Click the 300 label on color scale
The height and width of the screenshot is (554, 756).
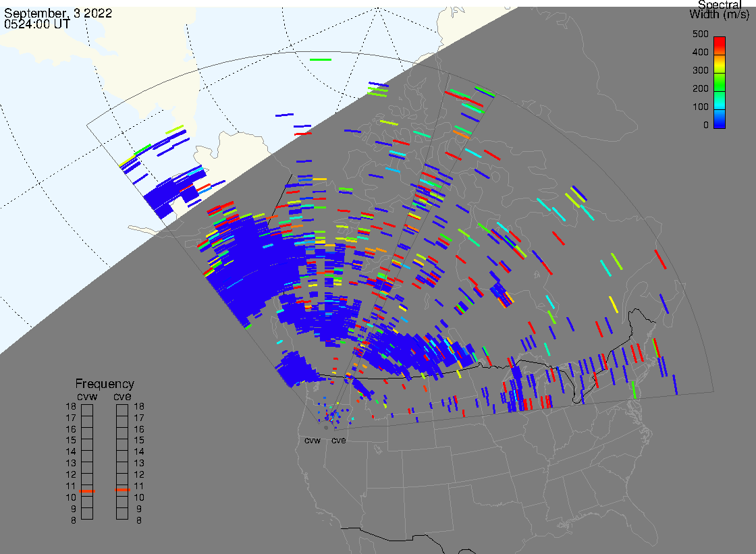click(700, 70)
